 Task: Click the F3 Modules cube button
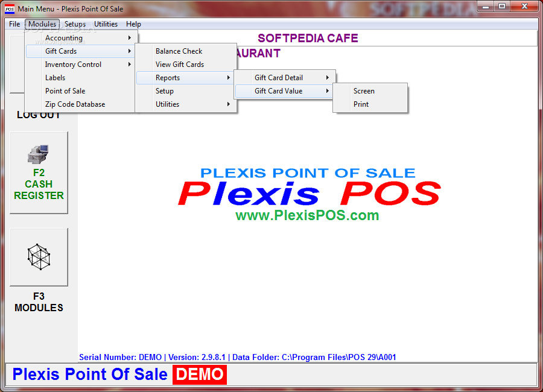pyautogui.click(x=39, y=257)
